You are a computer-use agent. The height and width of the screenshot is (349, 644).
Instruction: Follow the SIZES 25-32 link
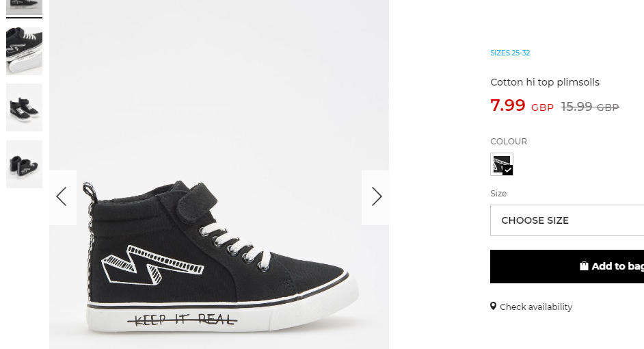pos(510,53)
